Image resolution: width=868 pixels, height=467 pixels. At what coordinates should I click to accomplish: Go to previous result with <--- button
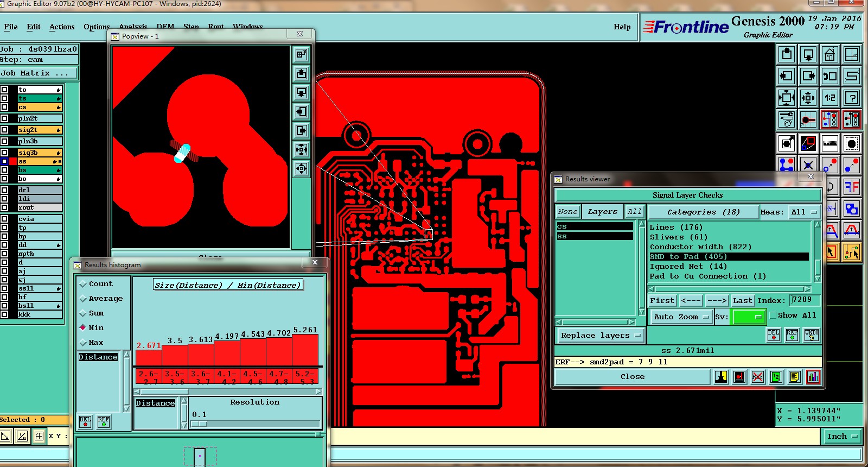(691, 300)
